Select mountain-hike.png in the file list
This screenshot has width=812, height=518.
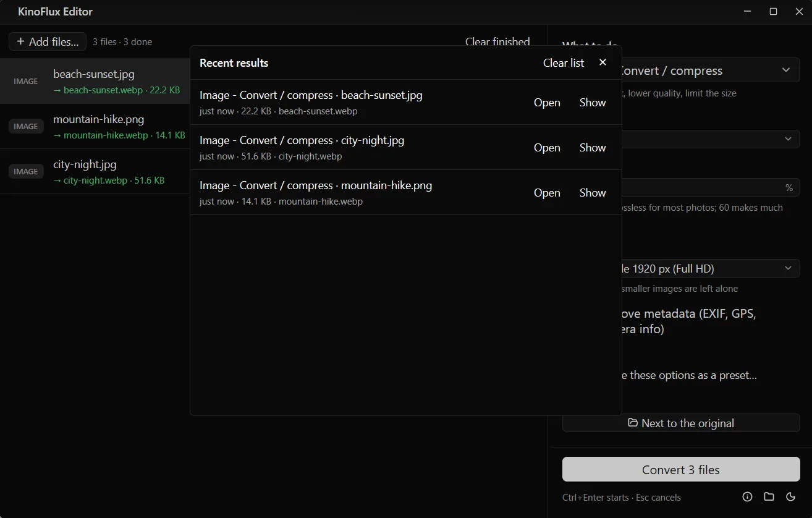tap(95, 126)
